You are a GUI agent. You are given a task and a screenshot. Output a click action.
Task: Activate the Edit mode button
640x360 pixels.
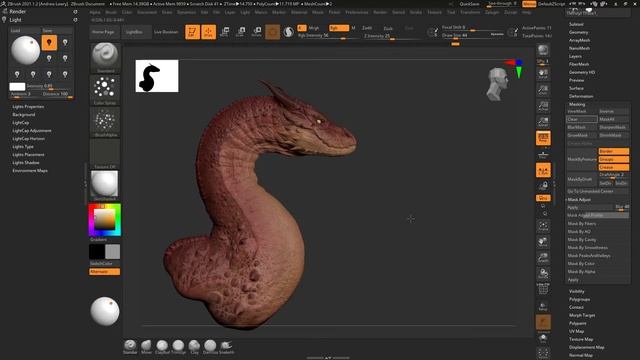click(192, 32)
